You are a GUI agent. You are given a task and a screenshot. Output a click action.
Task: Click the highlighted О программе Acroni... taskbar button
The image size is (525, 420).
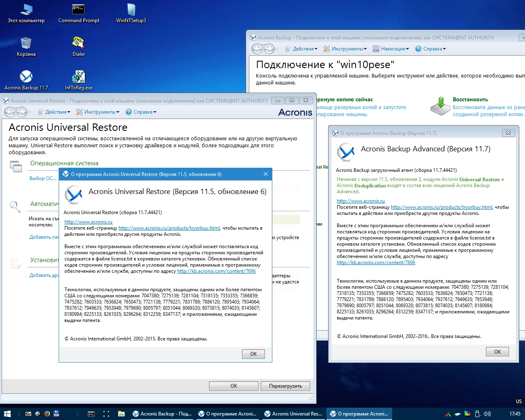(359, 414)
